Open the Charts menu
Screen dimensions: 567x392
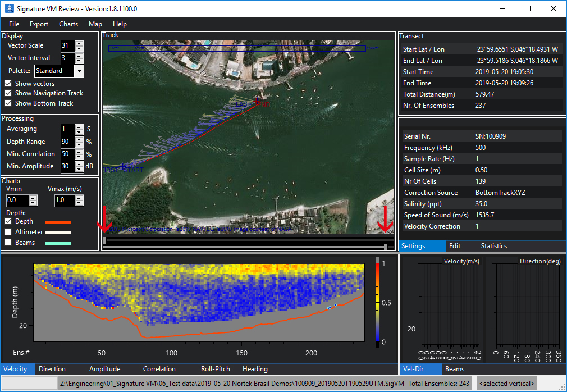coord(68,24)
